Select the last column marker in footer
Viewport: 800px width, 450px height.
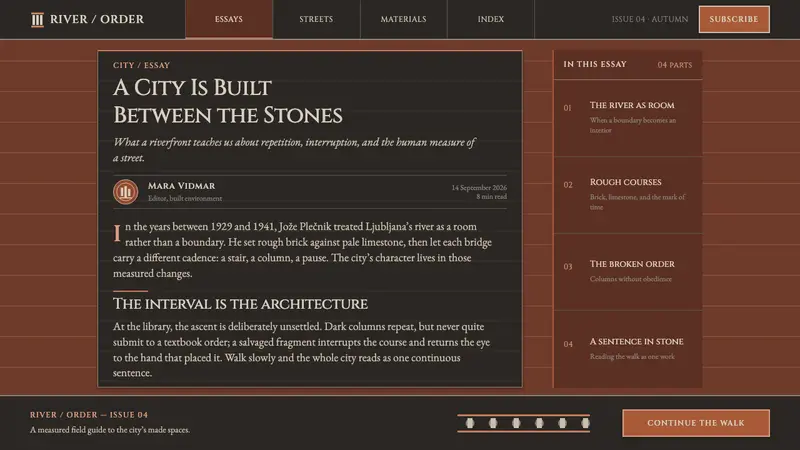point(585,423)
